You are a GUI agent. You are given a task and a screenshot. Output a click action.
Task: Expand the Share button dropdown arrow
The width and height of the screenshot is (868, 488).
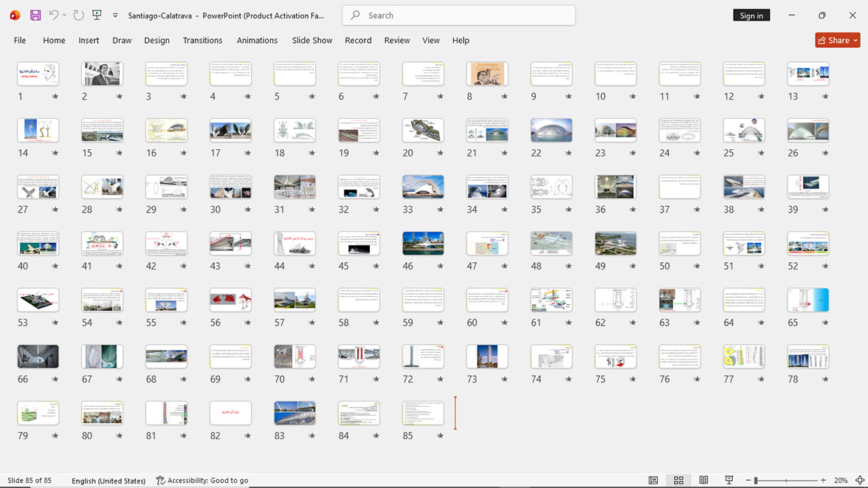pyautogui.click(x=855, y=41)
